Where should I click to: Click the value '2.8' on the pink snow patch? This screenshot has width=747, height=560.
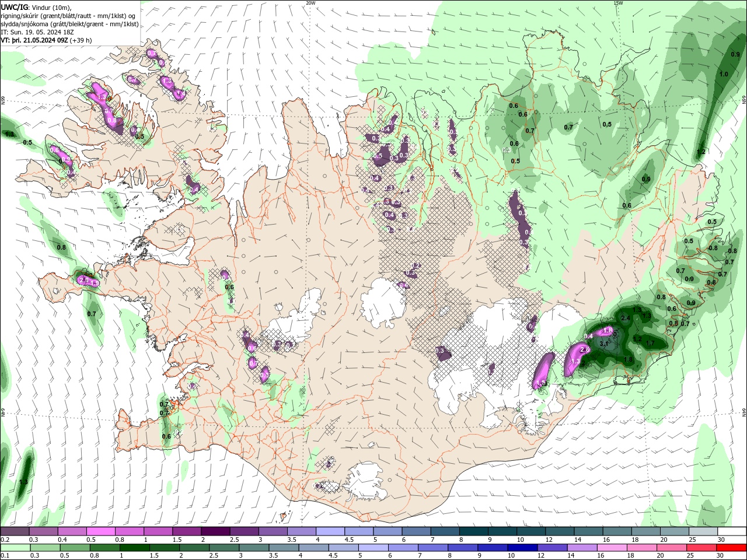(x=585, y=349)
